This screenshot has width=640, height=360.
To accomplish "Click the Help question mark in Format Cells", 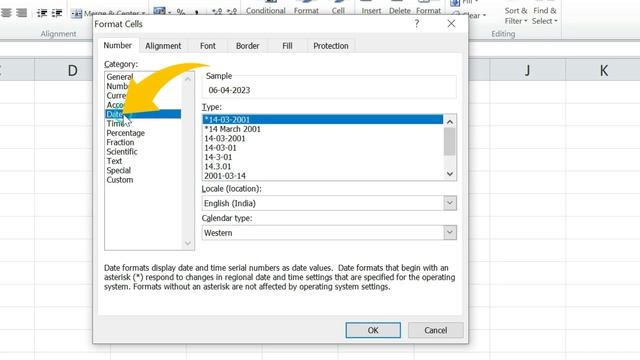I will (416, 24).
